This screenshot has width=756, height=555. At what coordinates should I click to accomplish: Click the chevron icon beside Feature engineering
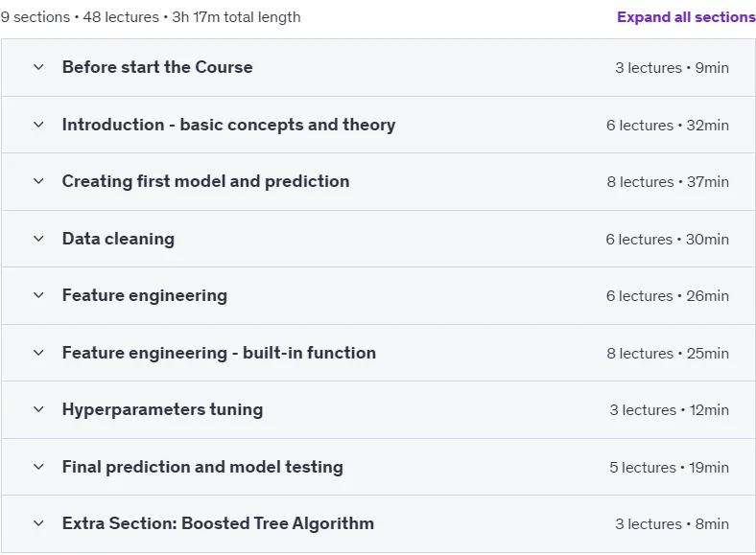(38, 295)
